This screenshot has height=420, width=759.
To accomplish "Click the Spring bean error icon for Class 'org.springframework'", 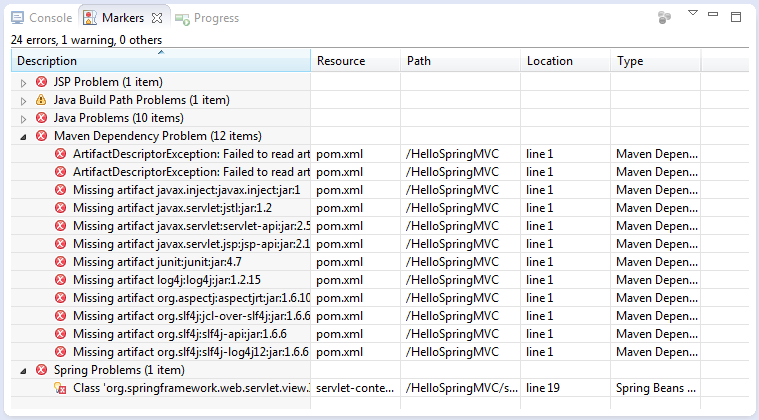I will tap(61, 388).
